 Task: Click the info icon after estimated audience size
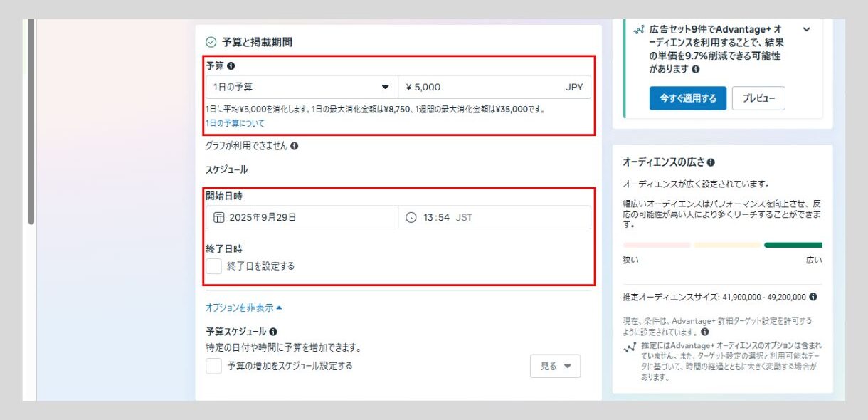(813, 297)
